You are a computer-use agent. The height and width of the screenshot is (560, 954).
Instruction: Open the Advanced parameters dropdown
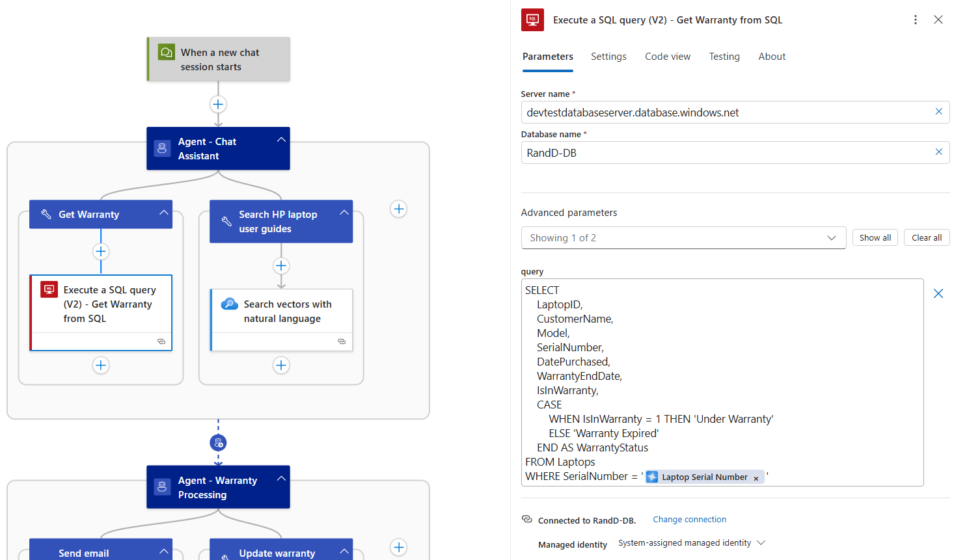pyautogui.click(x=683, y=238)
